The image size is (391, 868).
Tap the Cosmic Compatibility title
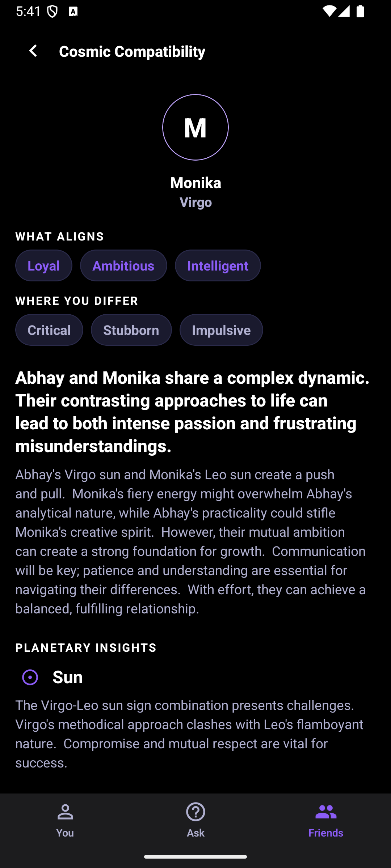coord(132,51)
